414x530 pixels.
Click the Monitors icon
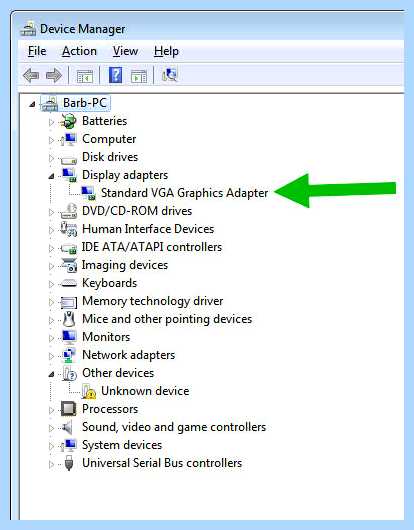coord(69,337)
